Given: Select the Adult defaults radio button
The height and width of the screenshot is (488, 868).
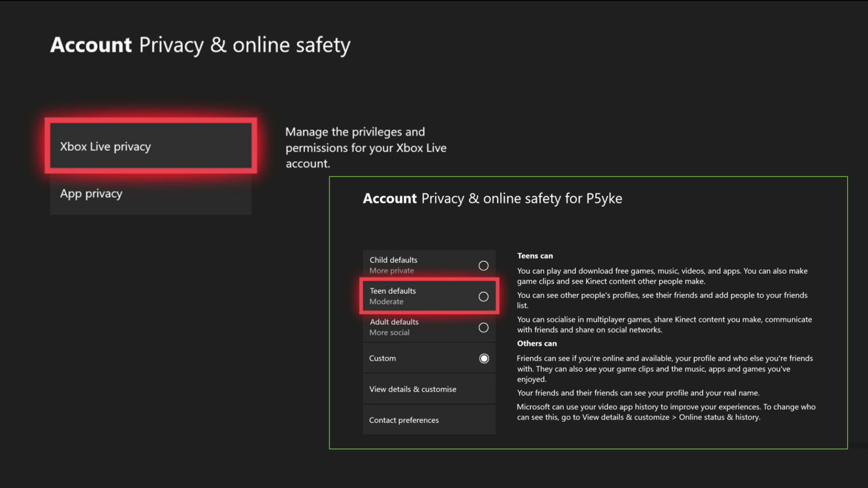Looking at the screenshot, I should point(483,328).
